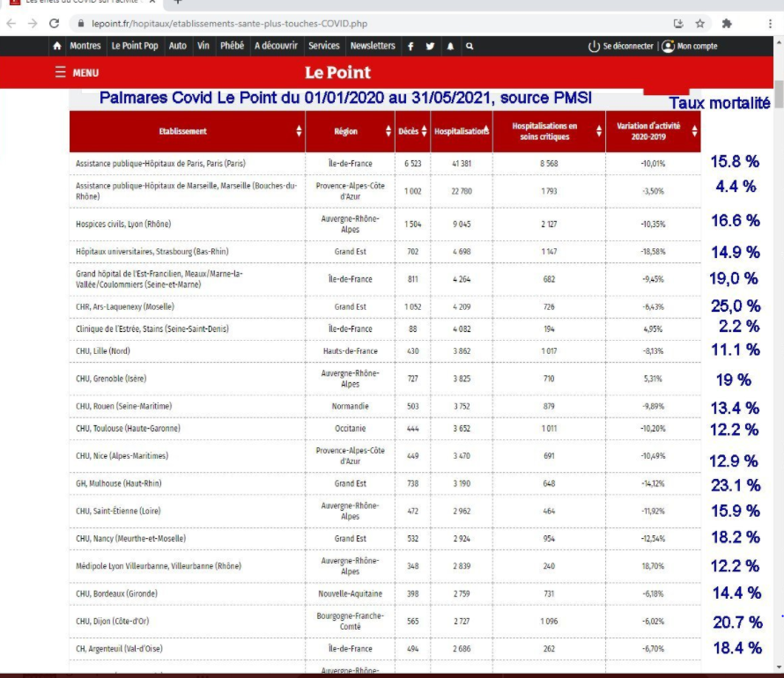
Task: Open site search magnifier icon
Action: click(x=470, y=46)
